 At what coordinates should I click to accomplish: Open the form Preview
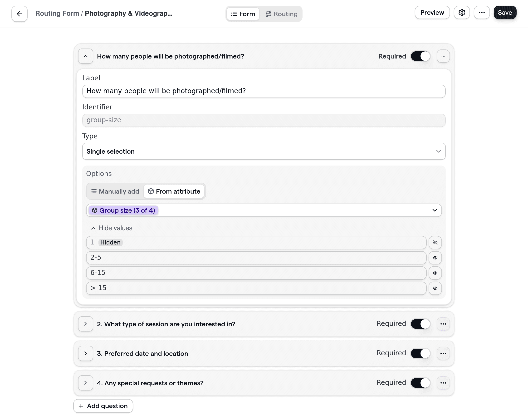pos(432,13)
